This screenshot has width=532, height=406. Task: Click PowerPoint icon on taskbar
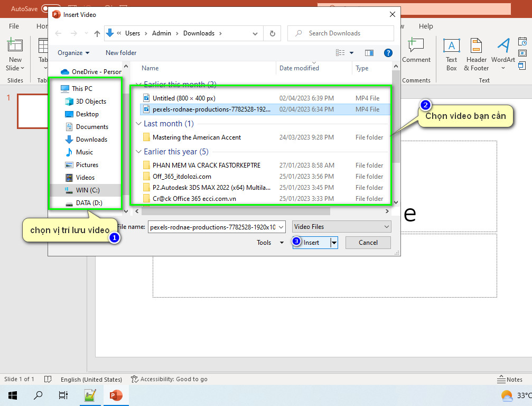click(116, 395)
